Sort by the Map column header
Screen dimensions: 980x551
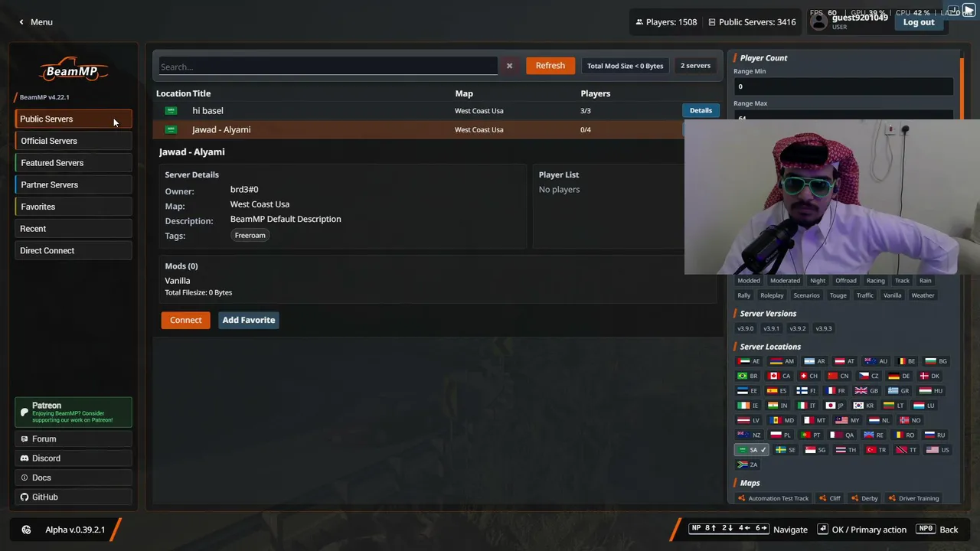pos(464,93)
